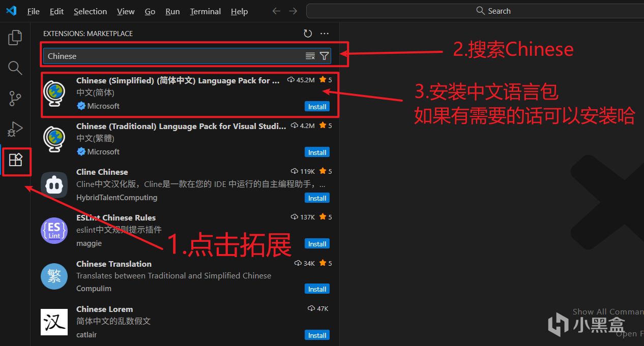Install Chinese (Traditional) Language Pack

[317, 152]
